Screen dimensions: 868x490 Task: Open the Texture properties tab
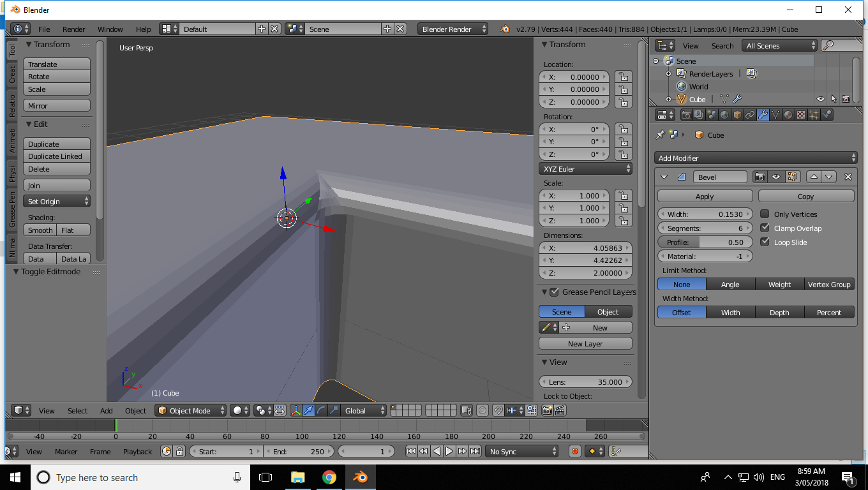pyautogui.click(x=800, y=114)
